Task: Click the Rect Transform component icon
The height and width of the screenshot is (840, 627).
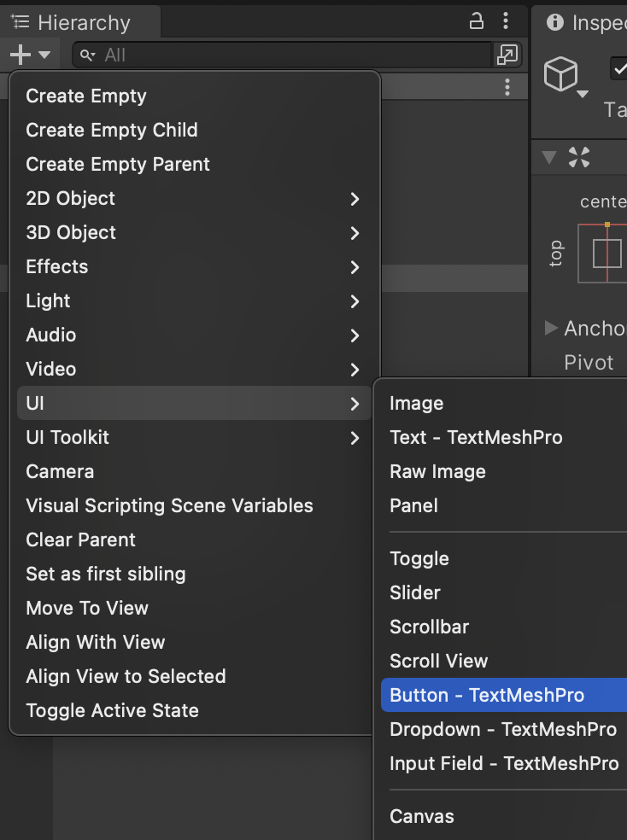Action: [579, 157]
